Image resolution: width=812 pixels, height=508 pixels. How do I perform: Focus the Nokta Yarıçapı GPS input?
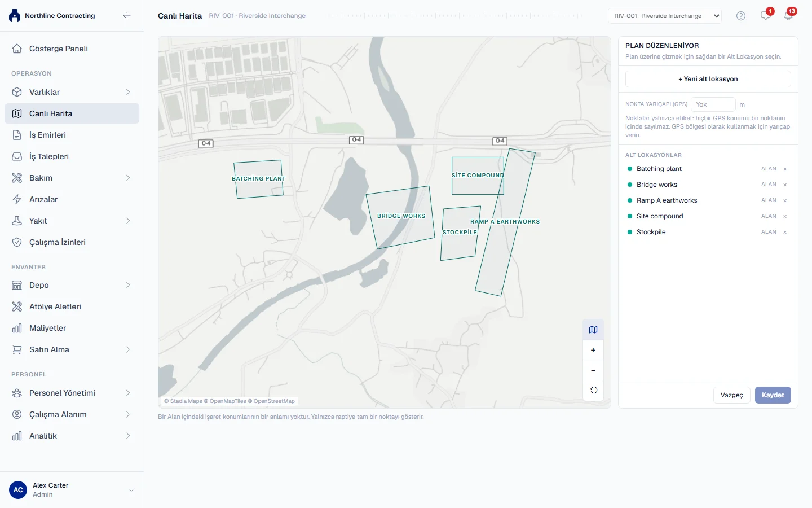pyautogui.click(x=713, y=104)
